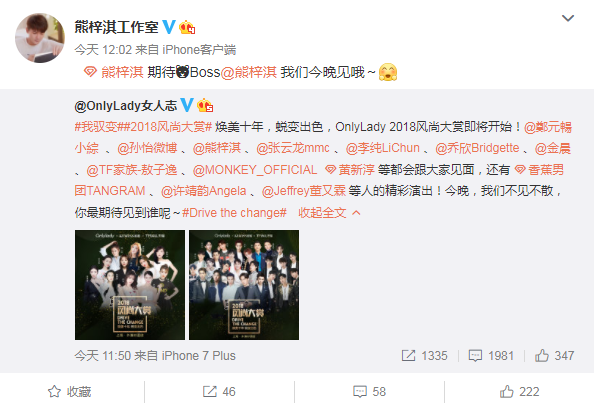Collapse the full text with 收起全文
594x410 pixels.
pos(329,213)
